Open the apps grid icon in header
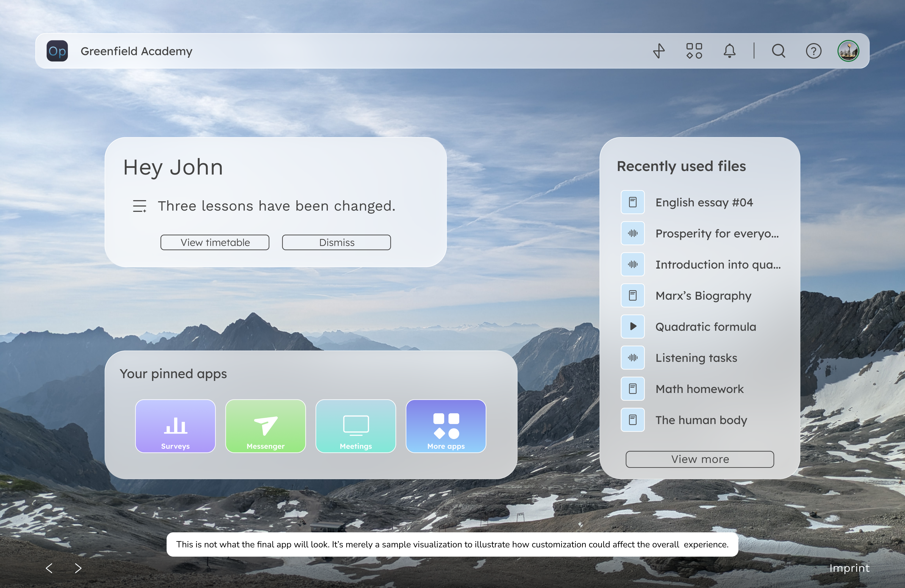This screenshot has width=905, height=588. [694, 51]
